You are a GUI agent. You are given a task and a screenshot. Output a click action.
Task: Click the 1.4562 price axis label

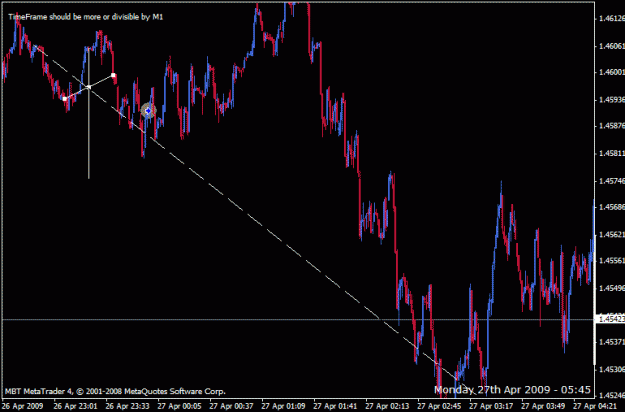coord(611,234)
